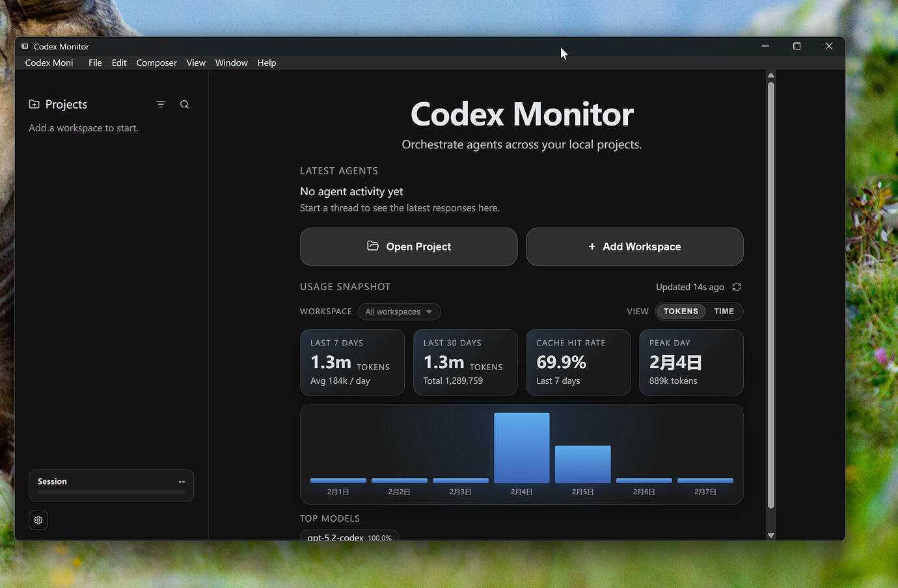Click the scrollbar down arrow
Viewport: 898px width, 588px height.
click(x=771, y=535)
